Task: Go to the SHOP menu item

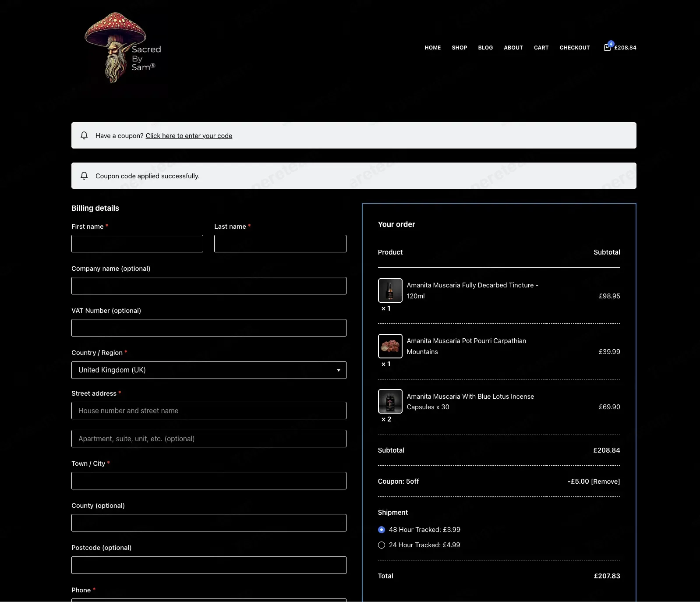Action: 460,48
